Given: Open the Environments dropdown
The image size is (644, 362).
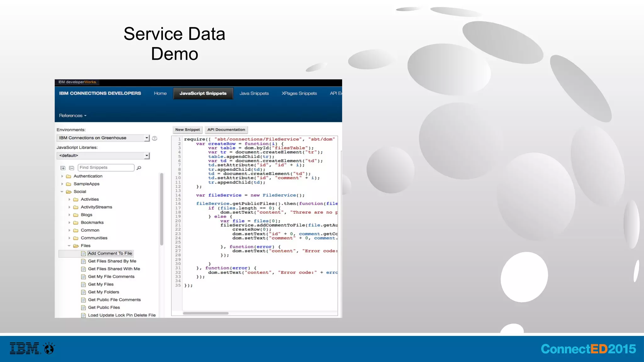Looking at the screenshot, I should click(x=147, y=138).
